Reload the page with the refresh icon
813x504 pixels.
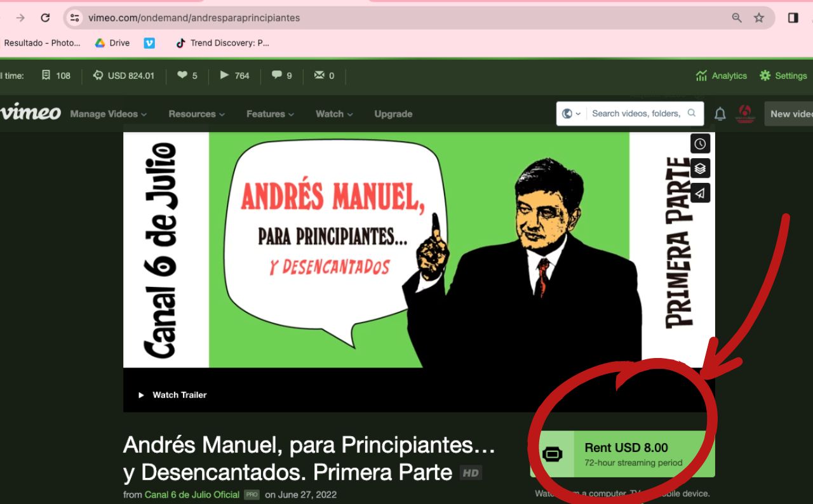[45, 18]
